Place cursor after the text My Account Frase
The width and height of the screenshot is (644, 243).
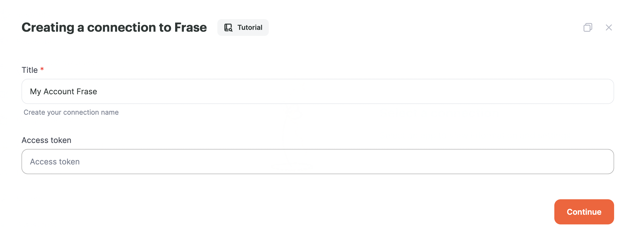[x=98, y=91]
